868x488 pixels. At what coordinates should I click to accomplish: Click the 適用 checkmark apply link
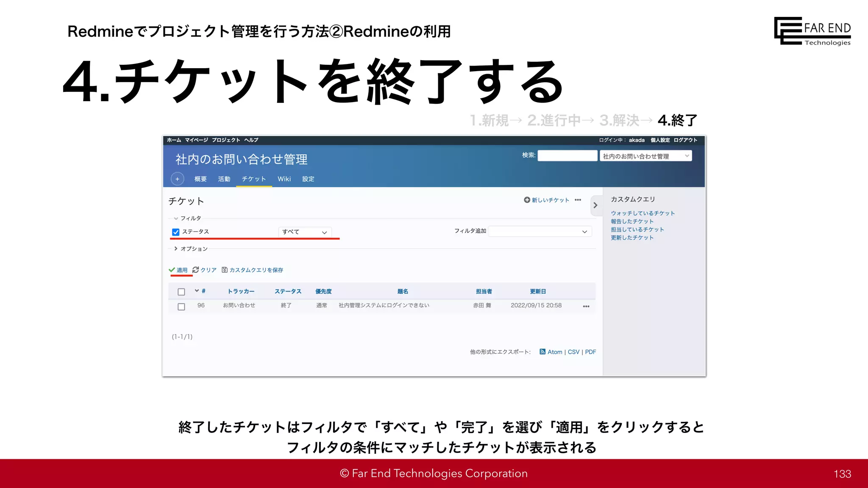(x=178, y=270)
